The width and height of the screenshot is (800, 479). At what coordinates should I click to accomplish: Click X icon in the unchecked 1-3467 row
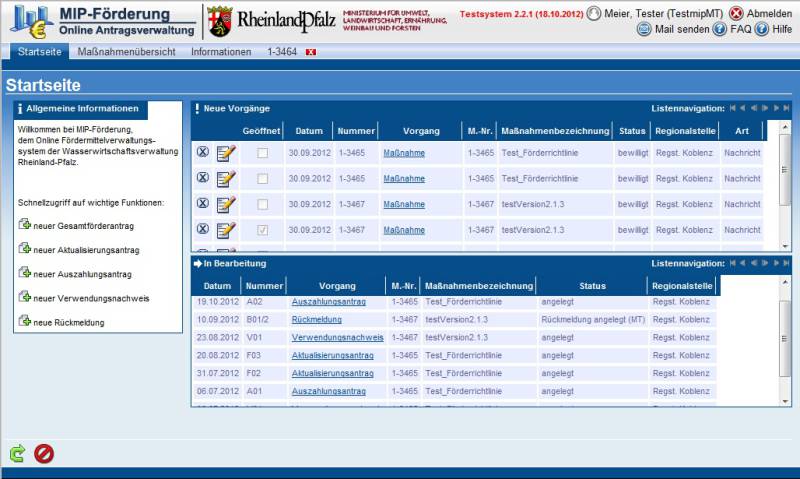pos(203,203)
